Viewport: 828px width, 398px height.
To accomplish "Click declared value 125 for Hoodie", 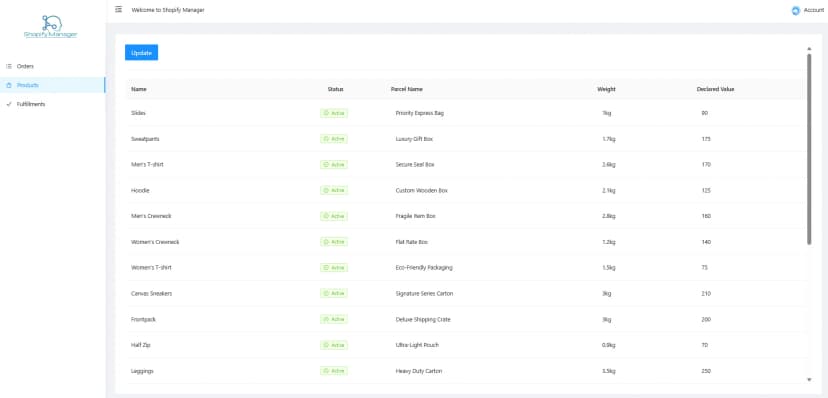I will pos(706,190).
